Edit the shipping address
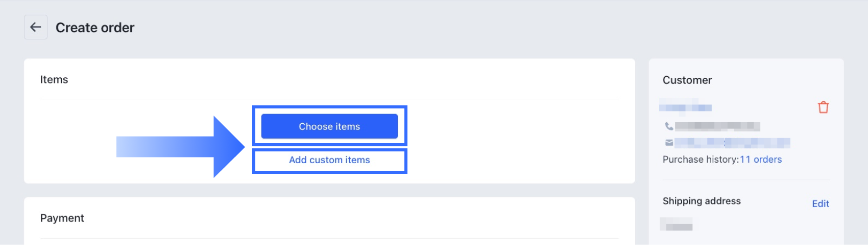 click(820, 204)
